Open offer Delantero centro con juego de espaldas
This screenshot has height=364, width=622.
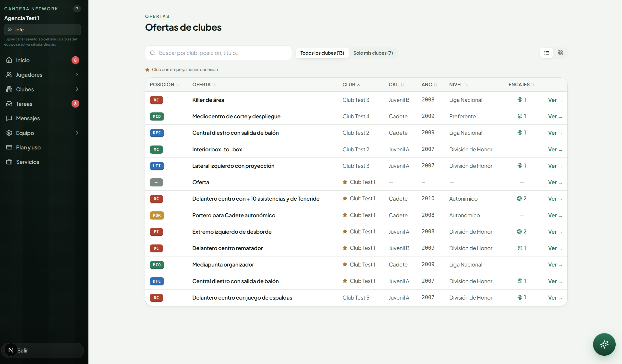pyautogui.click(x=242, y=298)
